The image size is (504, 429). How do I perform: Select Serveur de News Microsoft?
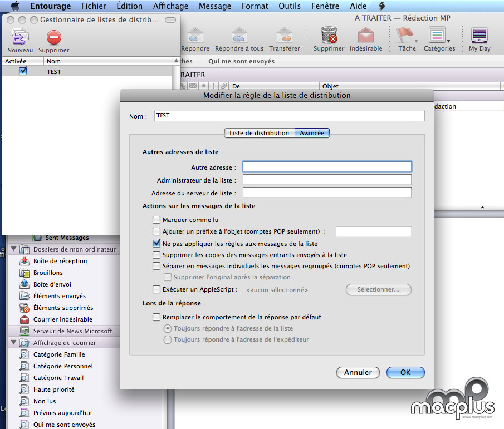[x=72, y=331]
